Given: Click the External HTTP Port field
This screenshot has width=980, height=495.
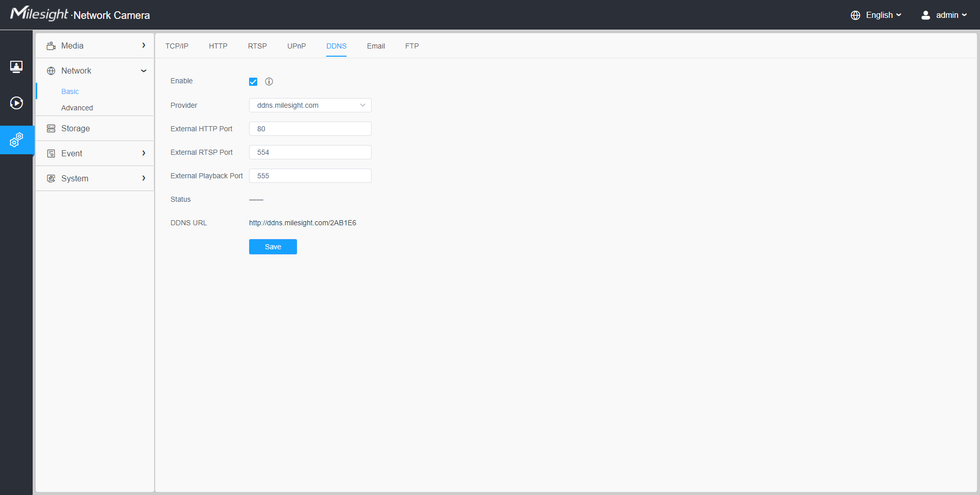Looking at the screenshot, I should (x=310, y=129).
